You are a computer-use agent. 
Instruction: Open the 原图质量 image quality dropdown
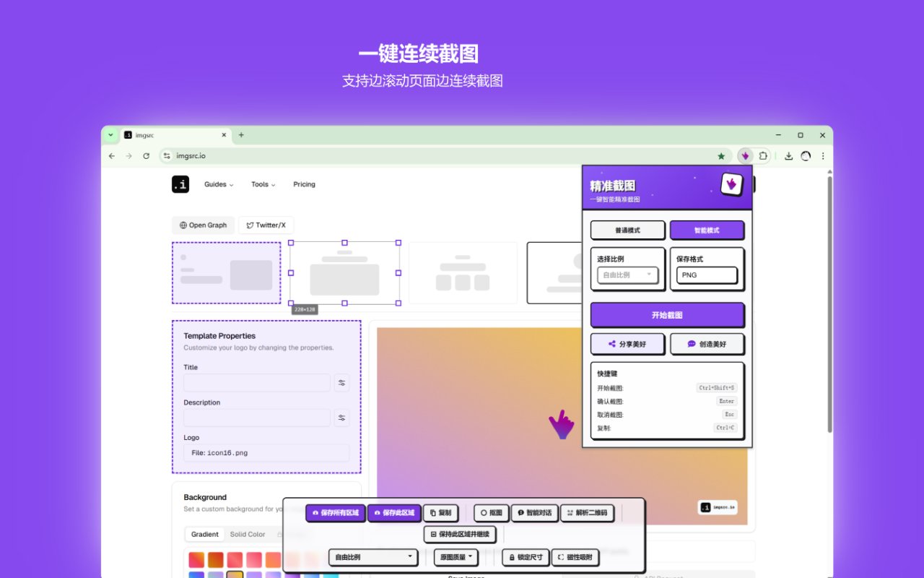coord(456,557)
